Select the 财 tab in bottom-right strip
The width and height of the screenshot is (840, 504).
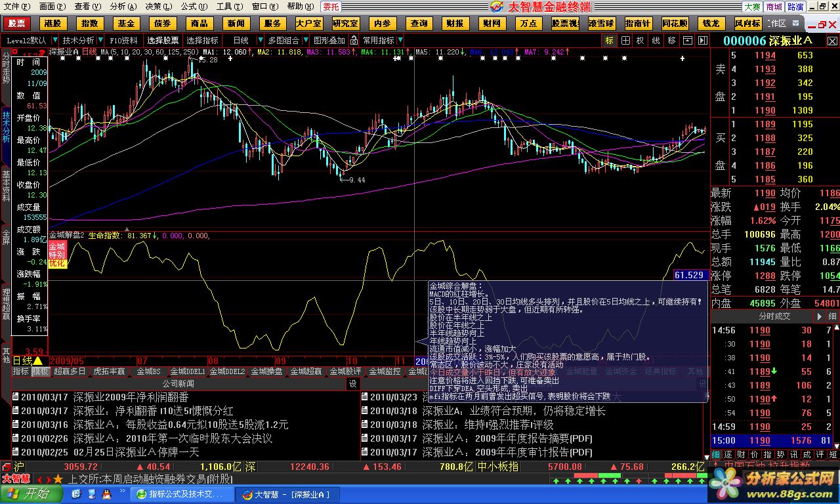click(741, 454)
